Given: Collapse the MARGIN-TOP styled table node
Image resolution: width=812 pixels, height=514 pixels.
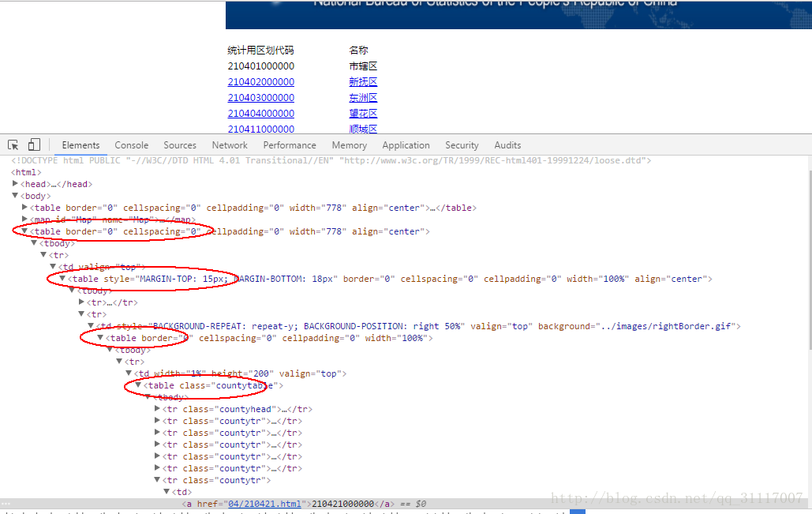Looking at the screenshot, I should (62, 278).
